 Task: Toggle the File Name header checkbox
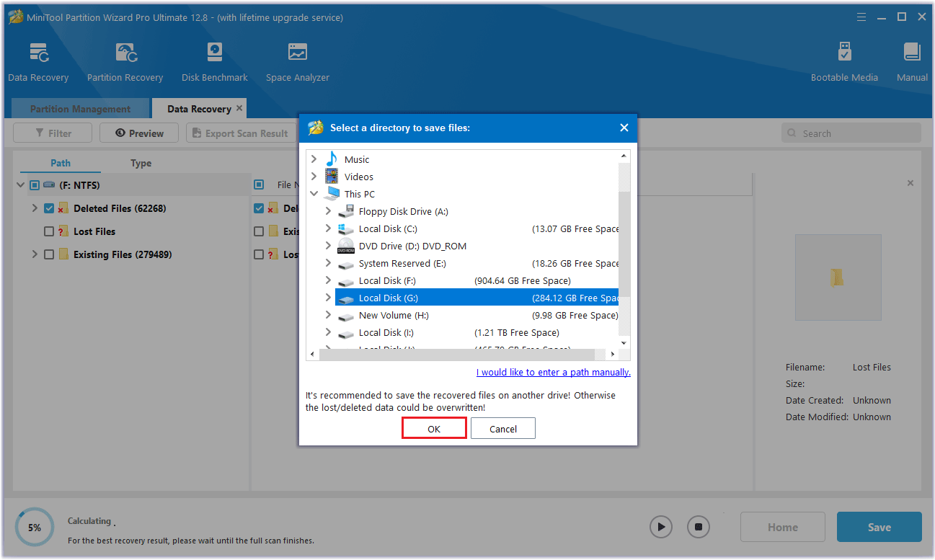259,185
